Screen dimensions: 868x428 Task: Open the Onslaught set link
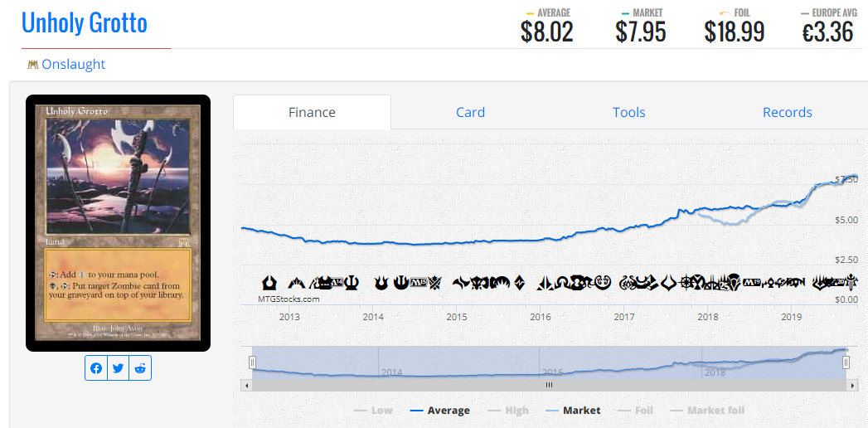(73, 64)
